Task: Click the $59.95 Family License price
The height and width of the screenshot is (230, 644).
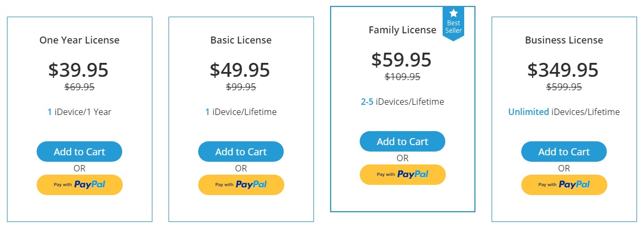Action: coord(402,60)
